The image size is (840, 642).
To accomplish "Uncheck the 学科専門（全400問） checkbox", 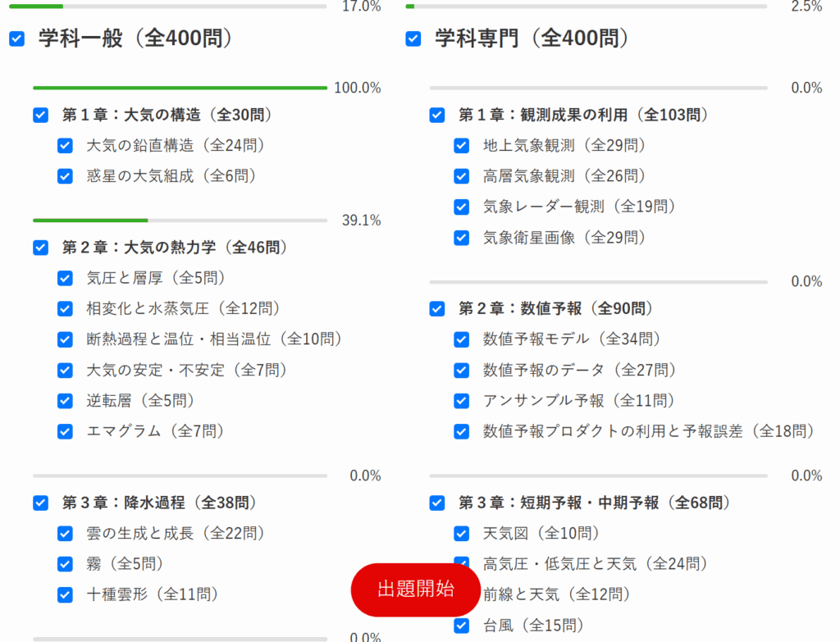I will [413, 39].
